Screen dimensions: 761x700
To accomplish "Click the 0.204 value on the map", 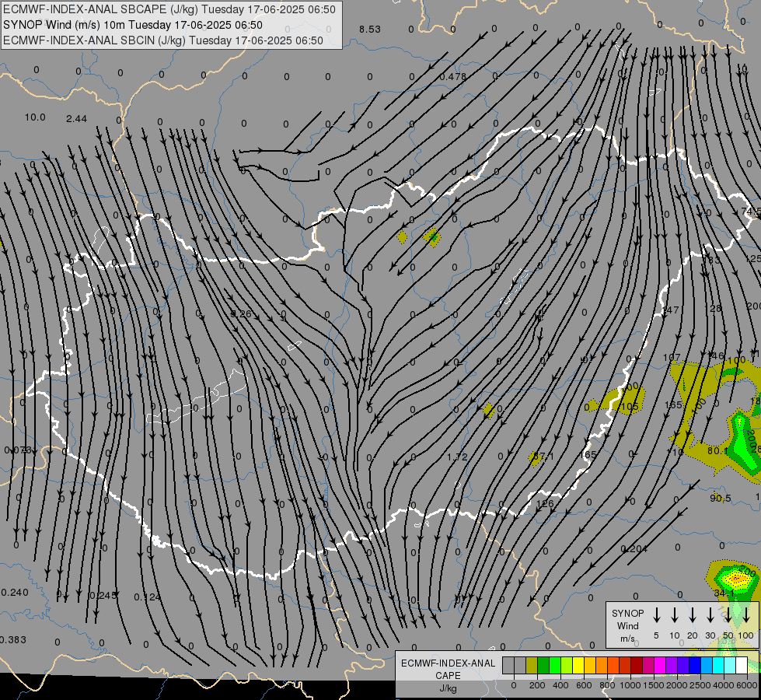I will click(634, 549).
